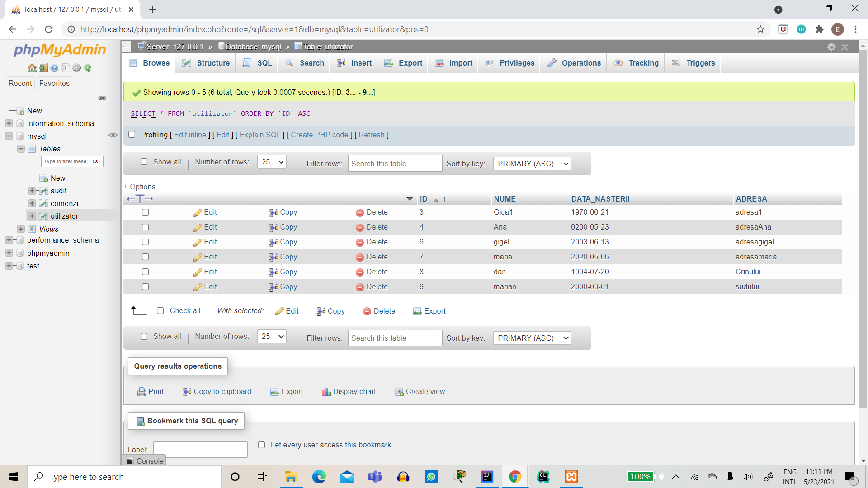Toggle the Check all checkbox
Viewport: 868px width, 488px height.
(x=160, y=311)
